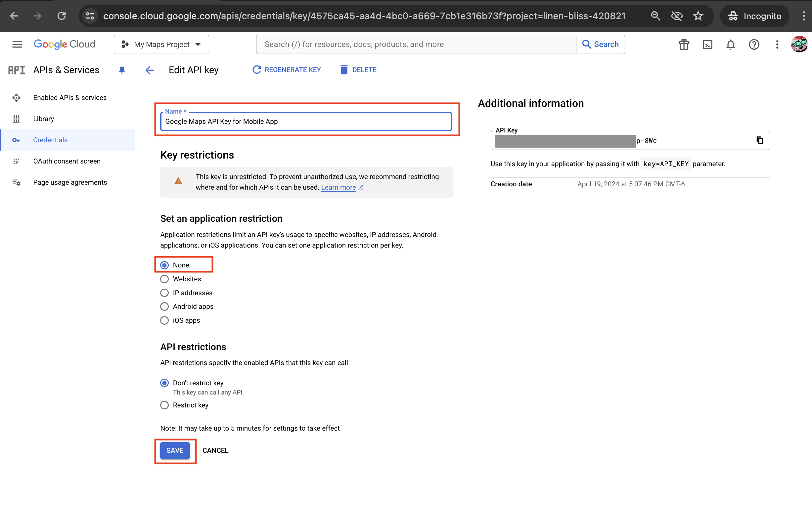This screenshot has width=812, height=515.
Task: Open the Learn more link about restrictions
Action: point(339,187)
